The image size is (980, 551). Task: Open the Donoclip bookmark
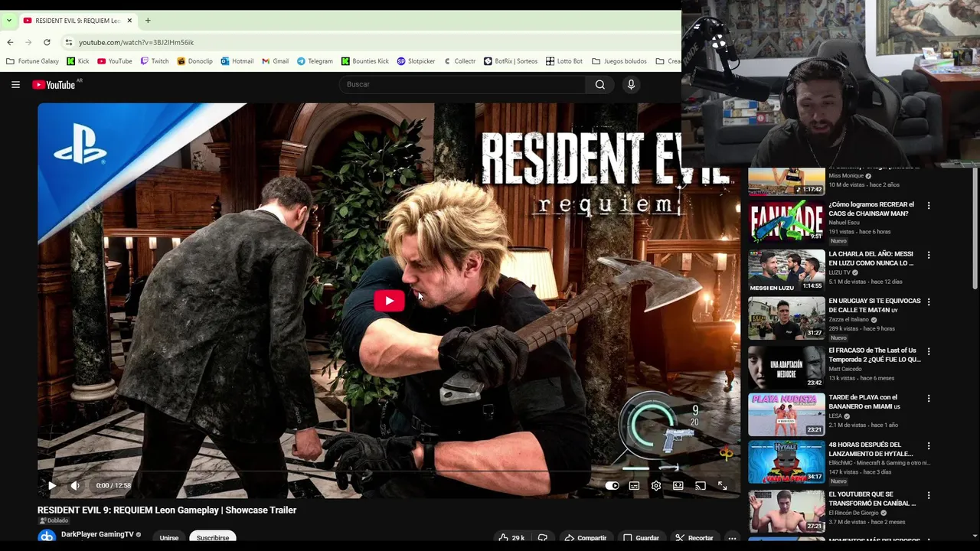(194, 61)
